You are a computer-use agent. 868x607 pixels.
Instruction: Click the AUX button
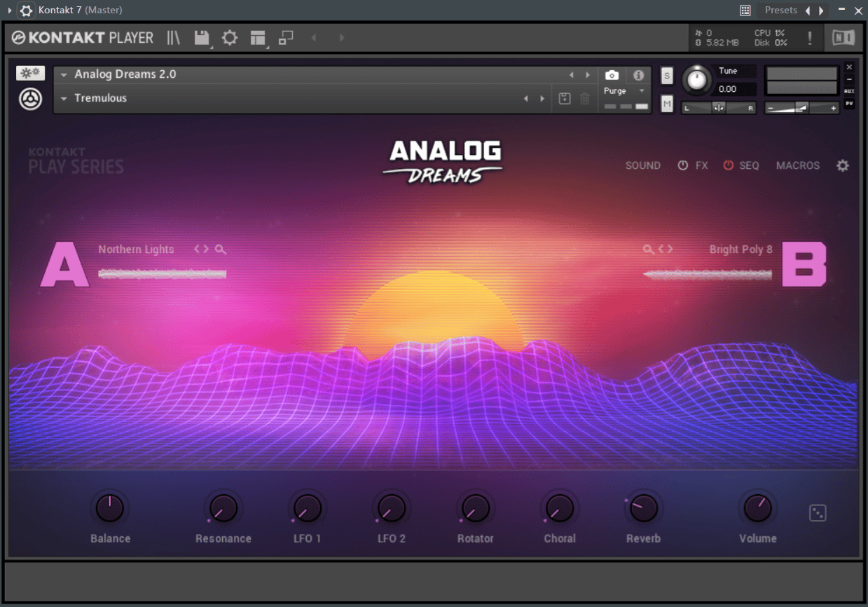click(x=848, y=90)
